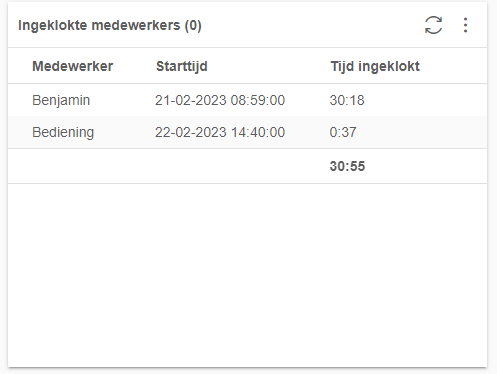Click the name Bediening
497x374 pixels.
(63, 132)
